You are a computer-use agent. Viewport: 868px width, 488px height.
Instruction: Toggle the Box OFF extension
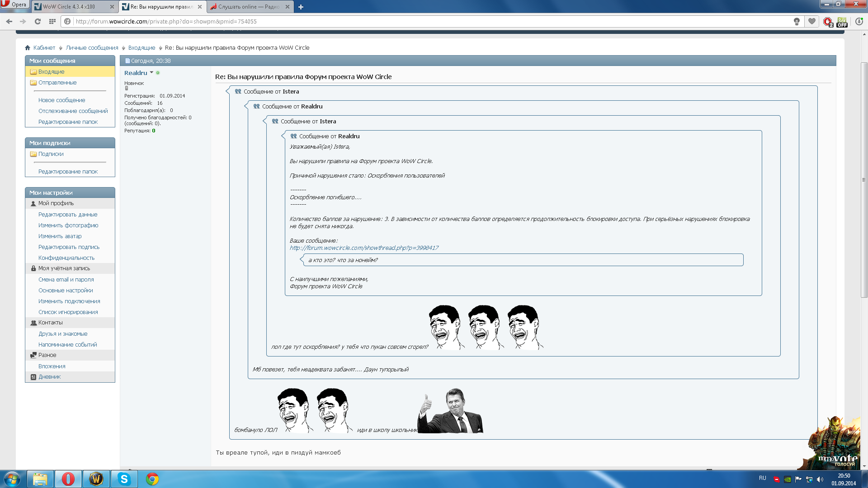click(842, 22)
